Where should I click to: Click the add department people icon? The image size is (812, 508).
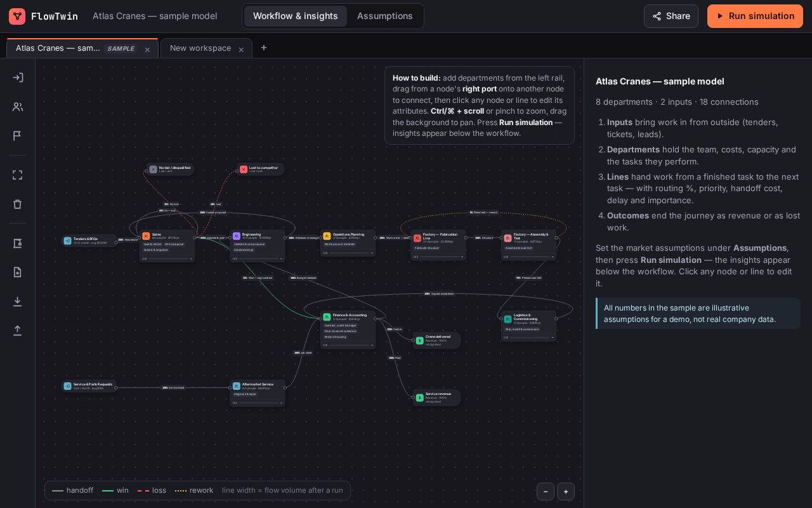point(18,107)
